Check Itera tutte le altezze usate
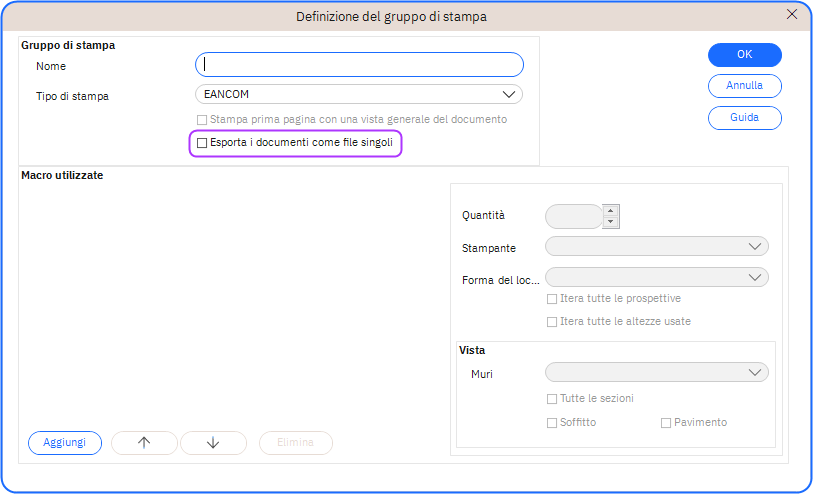Viewport: 813px width, 494px height. [552, 322]
